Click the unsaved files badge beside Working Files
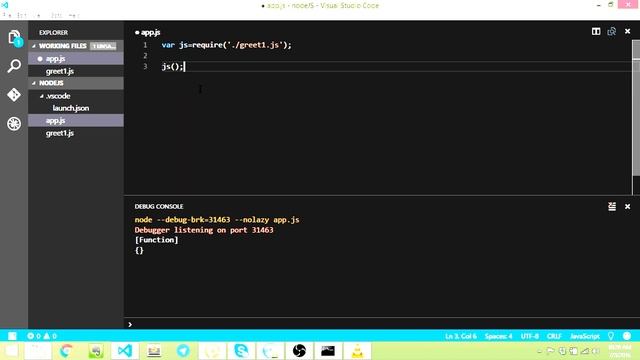This screenshot has width=640, height=360. click(x=103, y=46)
